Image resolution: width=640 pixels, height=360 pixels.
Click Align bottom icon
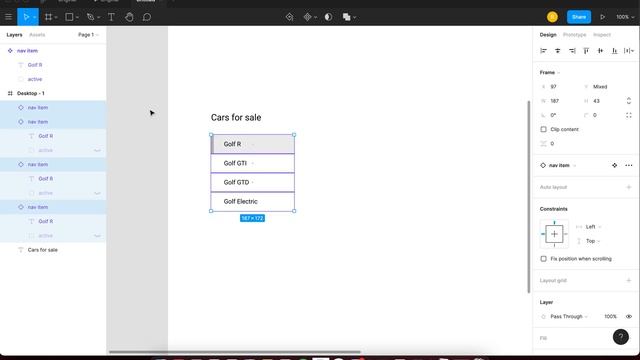615,51
